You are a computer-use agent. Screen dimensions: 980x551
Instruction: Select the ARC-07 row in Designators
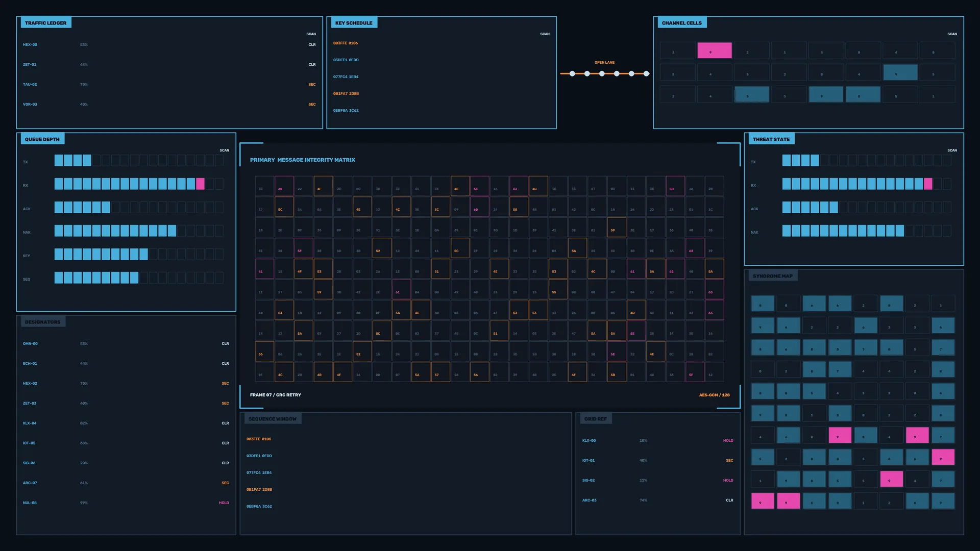[x=126, y=483]
